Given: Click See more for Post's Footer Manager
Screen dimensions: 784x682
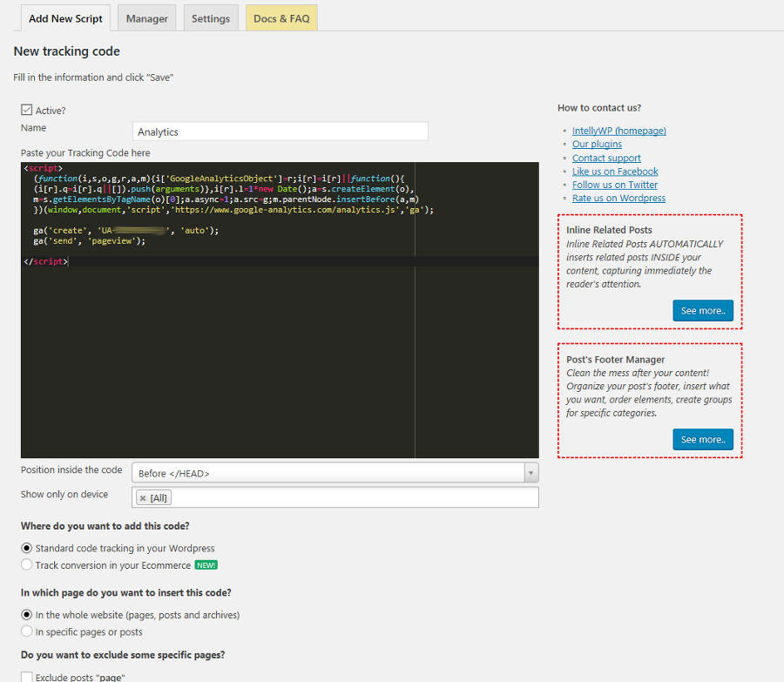Looking at the screenshot, I should pyautogui.click(x=703, y=440).
